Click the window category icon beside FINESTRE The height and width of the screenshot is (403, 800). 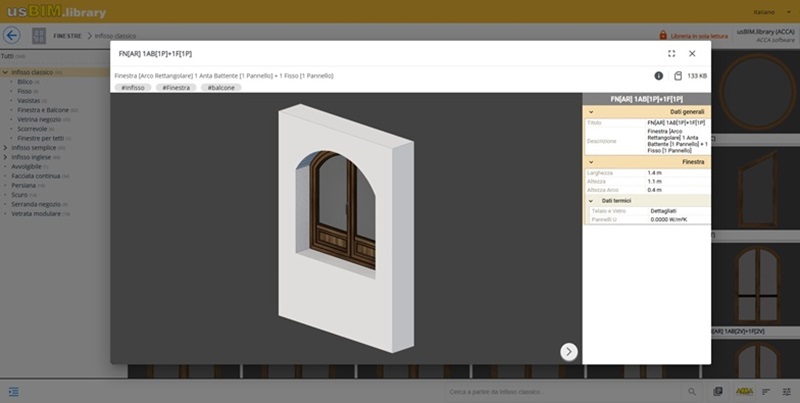39,36
